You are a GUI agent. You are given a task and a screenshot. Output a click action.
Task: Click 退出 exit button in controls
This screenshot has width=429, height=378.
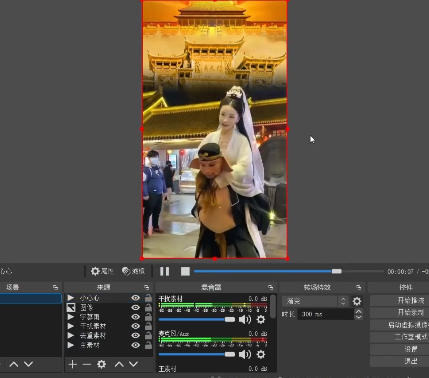(x=399, y=361)
